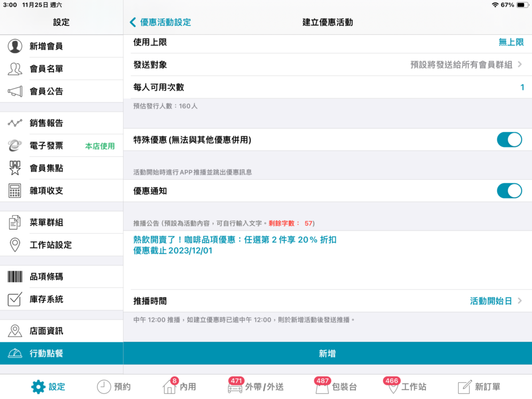The image size is (532, 399).
Task: Select 行動點餐 in sidebar
Action: coord(61,353)
